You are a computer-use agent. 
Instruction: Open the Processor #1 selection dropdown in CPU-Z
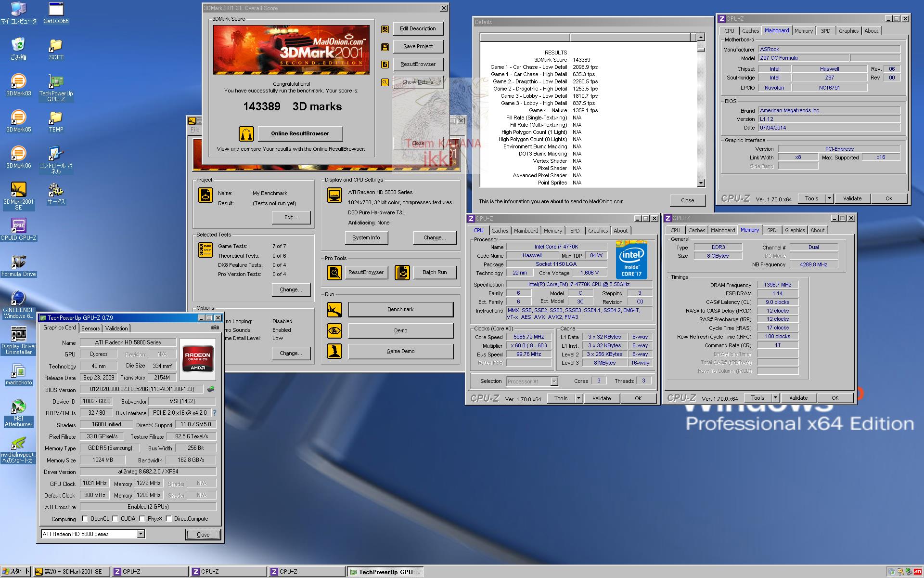pyautogui.click(x=554, y=381)
